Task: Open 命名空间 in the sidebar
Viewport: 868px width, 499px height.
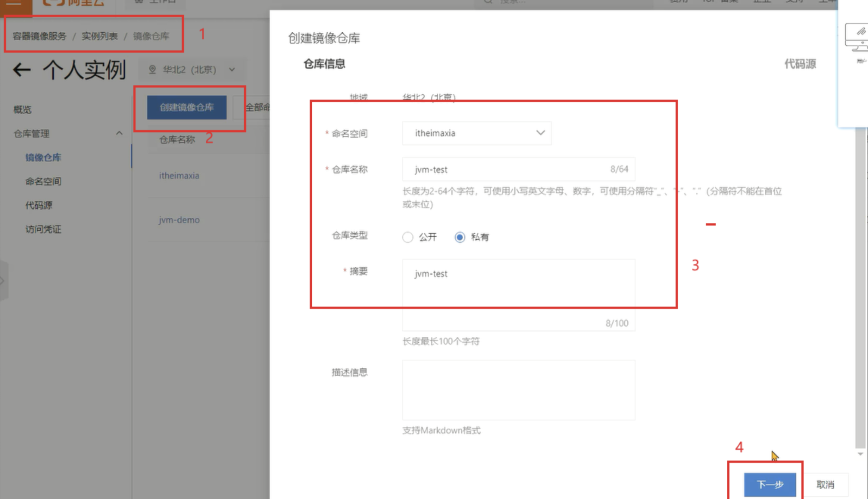Action: click(x=43, y=181)
